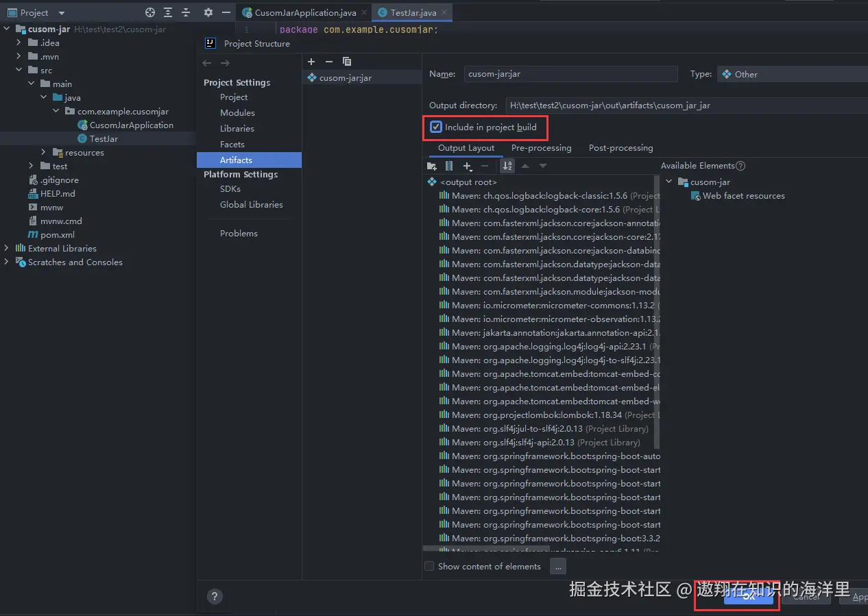This screenshot has height=616, width=868.
Task: Click the External Libraries bars icon
Action: coord(21,249)
